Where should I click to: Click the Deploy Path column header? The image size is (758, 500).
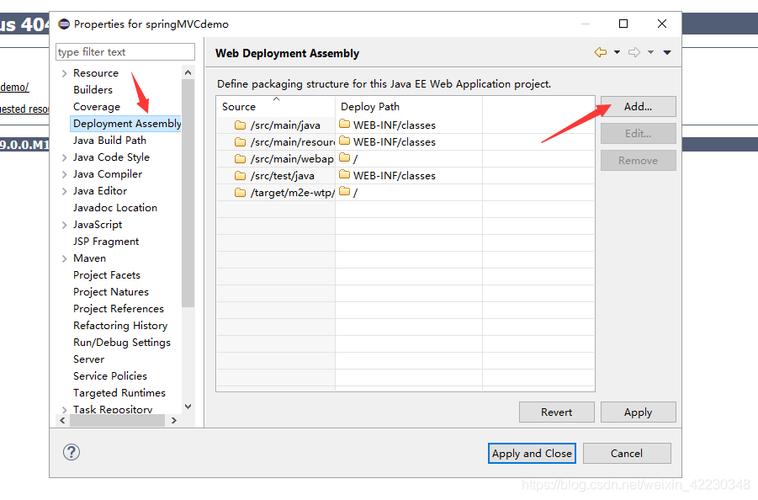tap(408, 106)
